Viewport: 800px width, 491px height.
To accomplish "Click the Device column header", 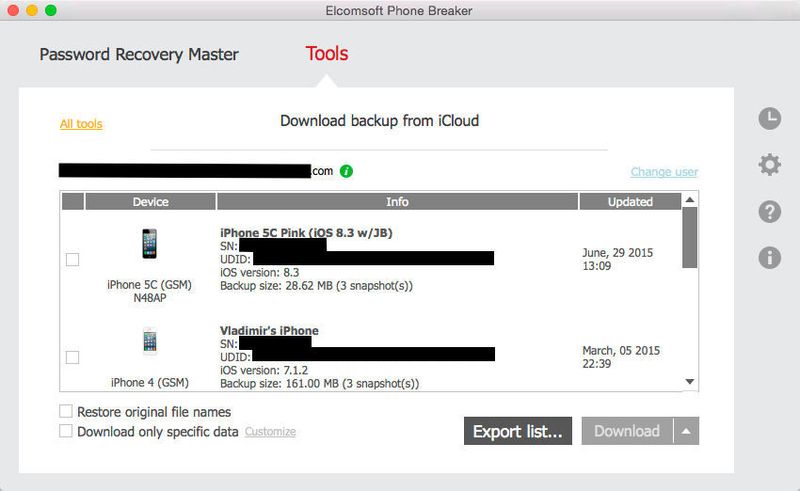I will tap(151, 202).
